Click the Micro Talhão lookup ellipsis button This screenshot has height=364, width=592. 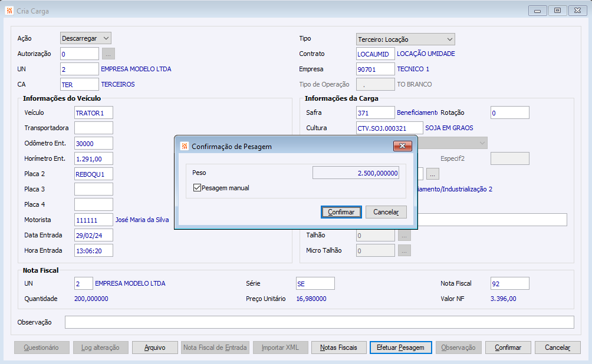[x=404, y=250]
